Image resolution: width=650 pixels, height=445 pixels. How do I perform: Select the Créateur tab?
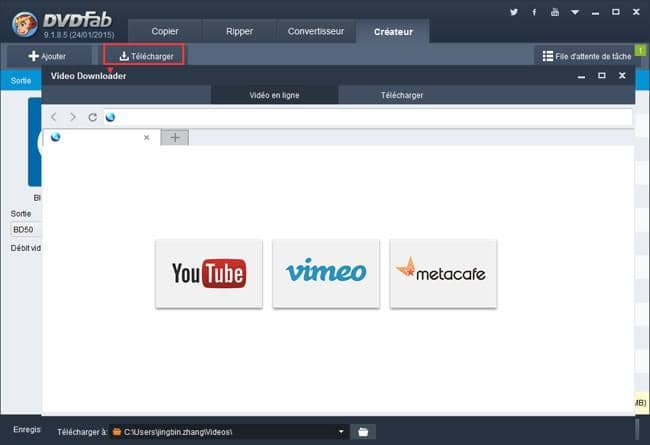(393, 32)
